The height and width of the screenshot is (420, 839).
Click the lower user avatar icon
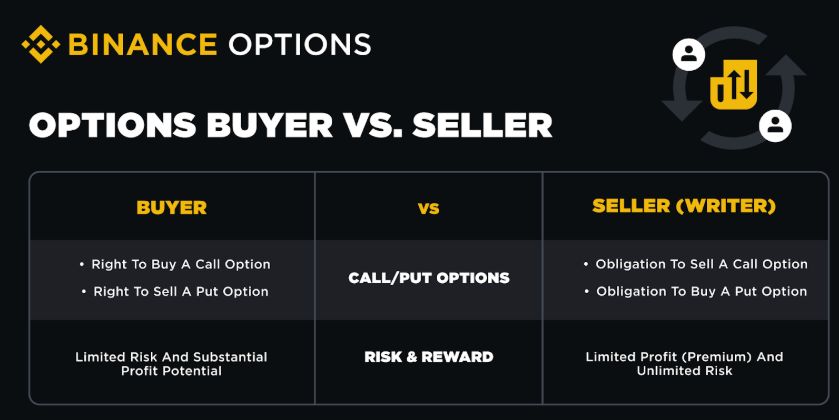point(775,125)
